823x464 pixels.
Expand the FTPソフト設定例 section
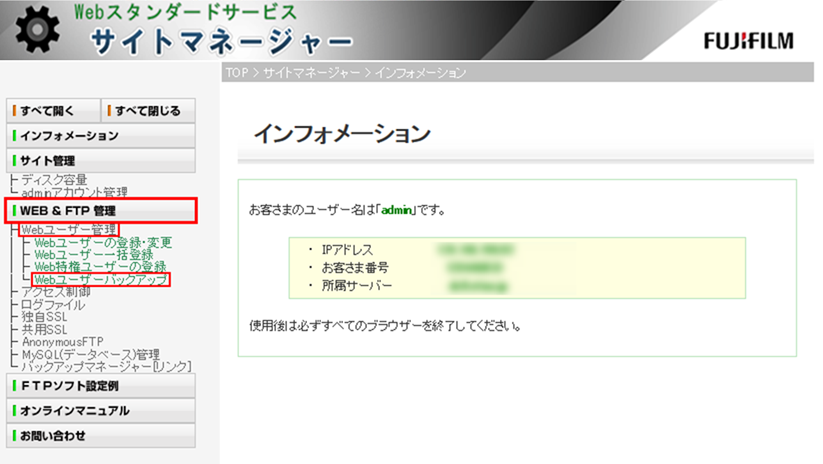(x=100, y=385)
